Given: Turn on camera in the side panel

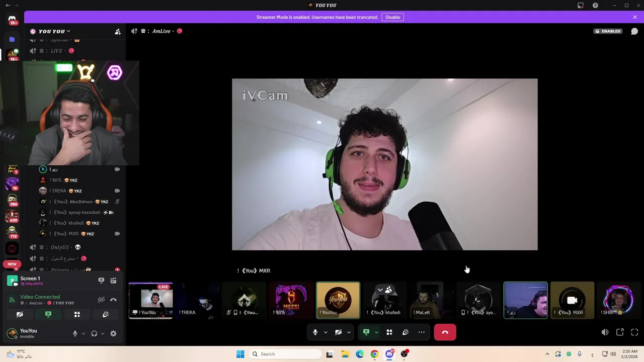Looking at the screenshot, I should click(20, 314).
